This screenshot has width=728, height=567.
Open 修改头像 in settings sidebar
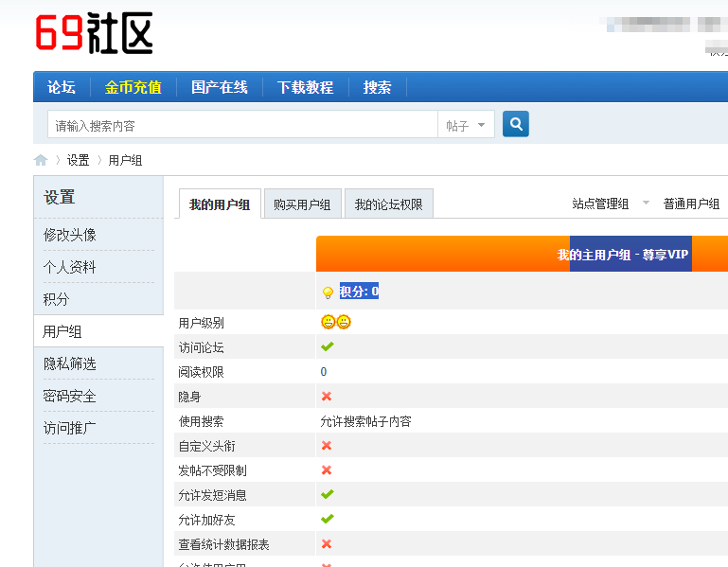[70, 235]
